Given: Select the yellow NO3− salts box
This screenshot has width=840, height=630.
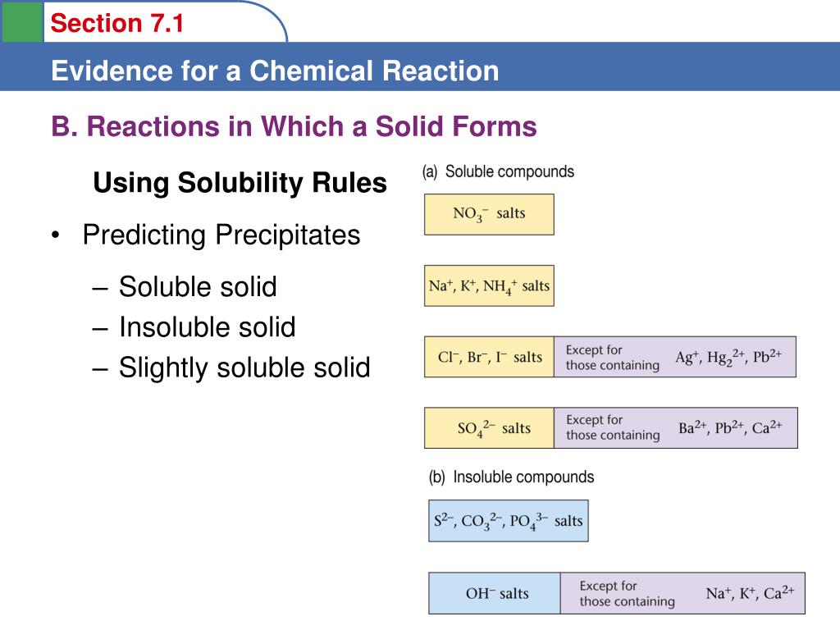Looking at the screenshot, I should [489, 214].
